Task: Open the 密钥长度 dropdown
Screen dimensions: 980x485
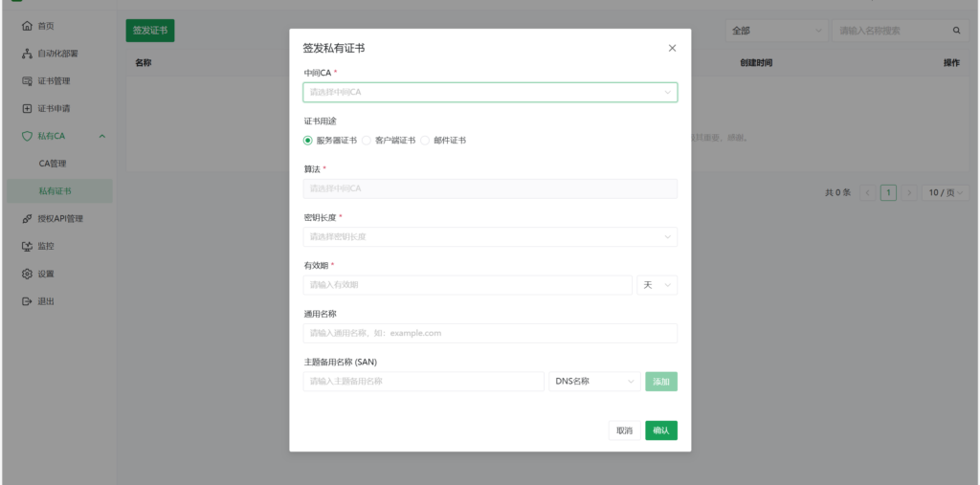Action: [490, 237]
